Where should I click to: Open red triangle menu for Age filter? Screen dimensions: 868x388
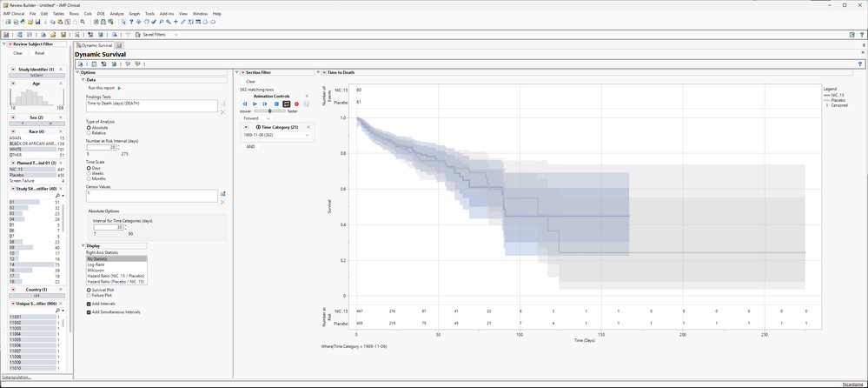[x=13, y=84]
